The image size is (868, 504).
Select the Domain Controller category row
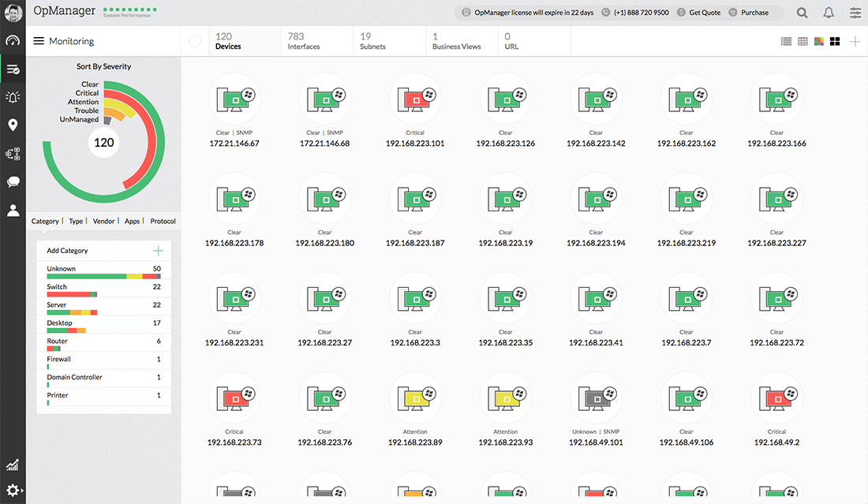(x=103, y=379)
